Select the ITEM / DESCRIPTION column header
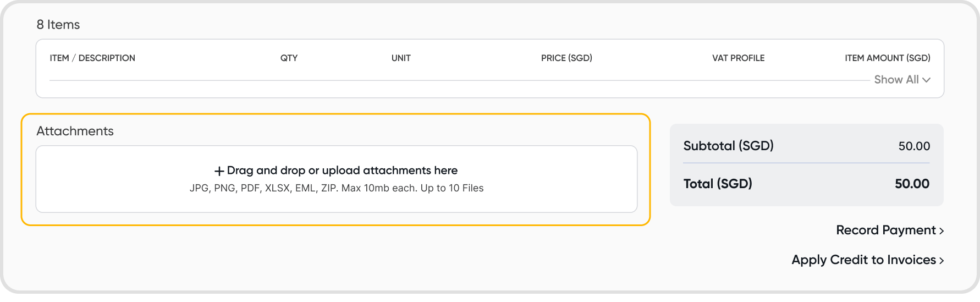The image size is (980, 302). pyautogui.click(x=92, y=58)
